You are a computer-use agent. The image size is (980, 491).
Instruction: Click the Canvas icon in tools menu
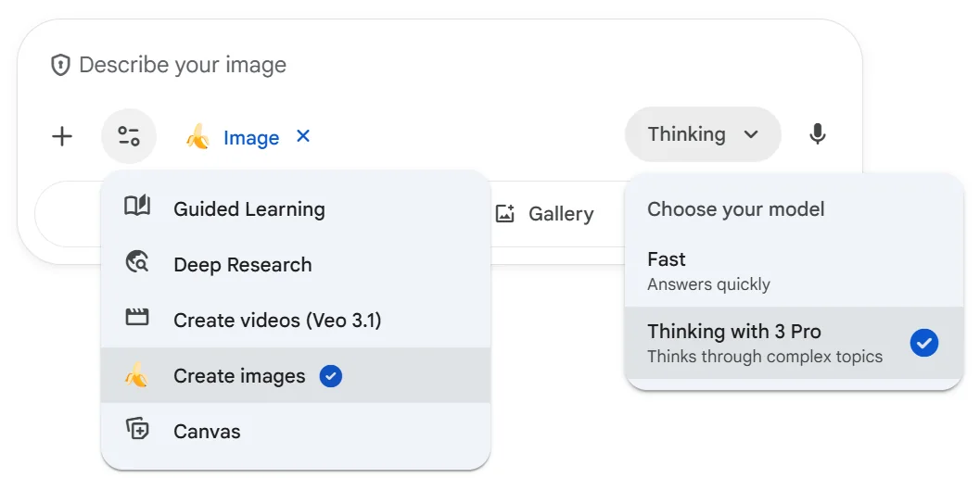(x=137, y=429)
